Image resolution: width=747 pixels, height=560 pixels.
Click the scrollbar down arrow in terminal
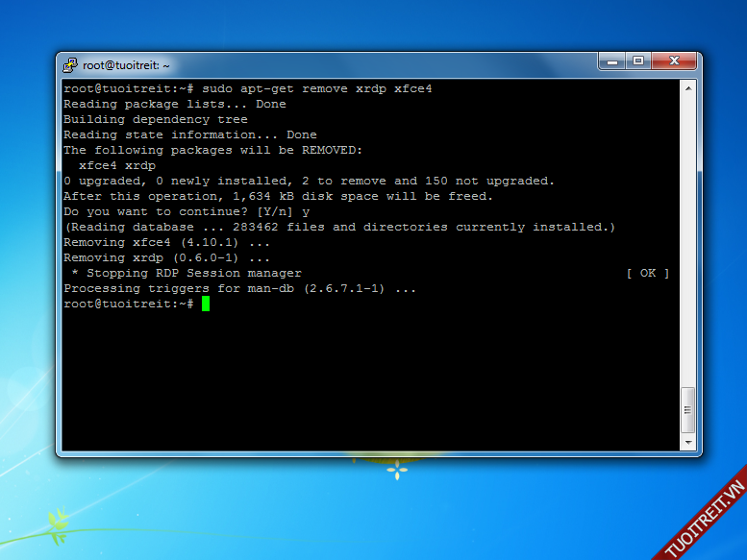click(687, 443)
